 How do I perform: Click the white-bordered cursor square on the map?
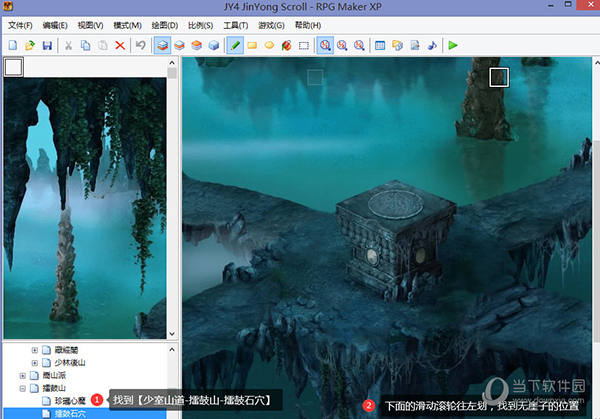click(499, 77)
